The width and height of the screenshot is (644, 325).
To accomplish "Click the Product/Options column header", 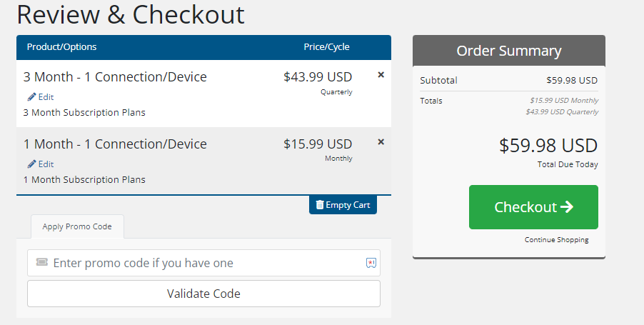I will (61, 47).
